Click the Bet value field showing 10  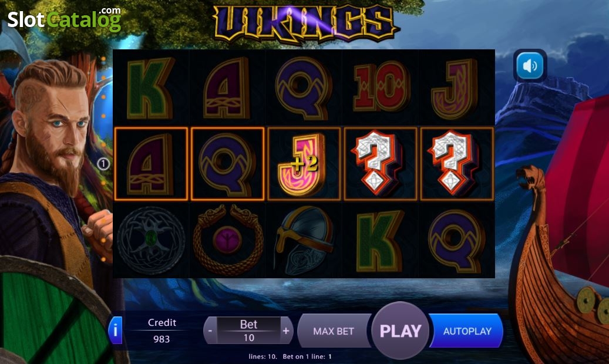click(x=248, y=337)
